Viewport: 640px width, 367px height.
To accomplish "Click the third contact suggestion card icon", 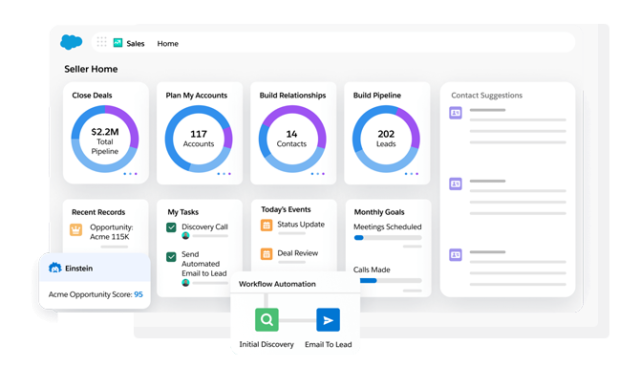I will pyautogui.click(x=456, y=255).
